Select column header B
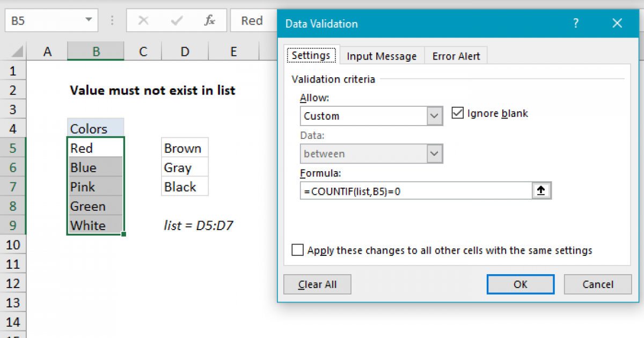This screenshot has height=338, width=644. pos(96,52)
